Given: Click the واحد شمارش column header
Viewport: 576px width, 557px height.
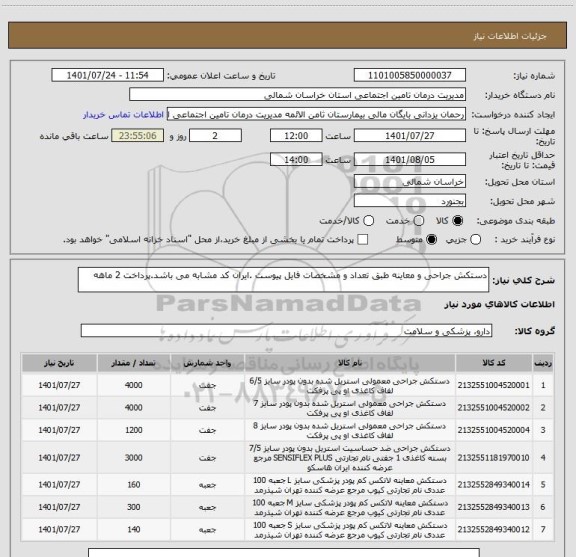Looking at the screenshot, I should tap(208, 363).
